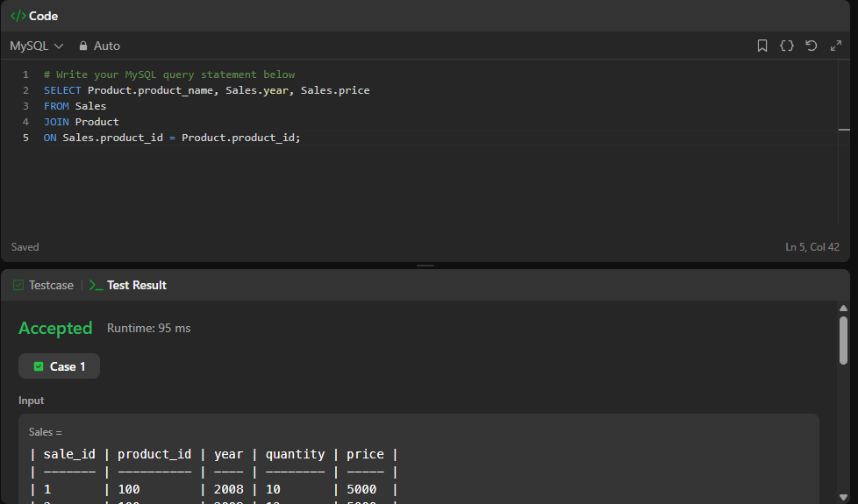Click FROM Sales on line 3
The width and height of the screenshot is (858, 504).
coord(75,106)
